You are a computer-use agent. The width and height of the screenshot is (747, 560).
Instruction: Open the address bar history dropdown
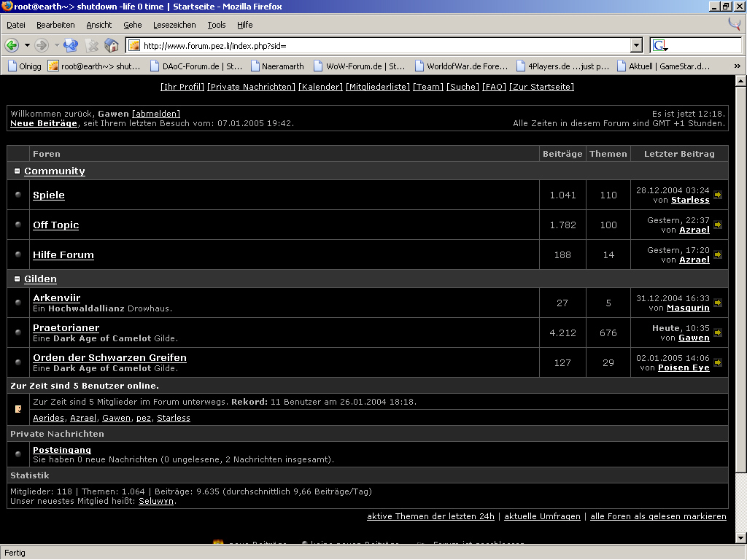[636, 45]
